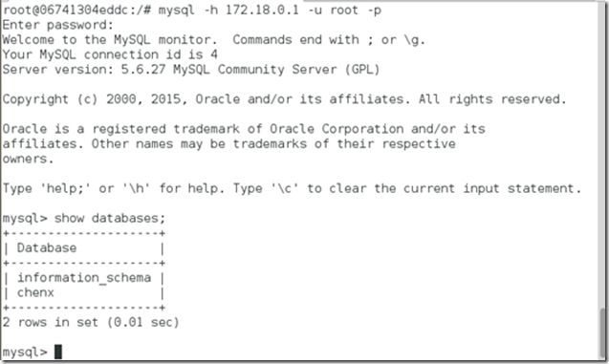Click 'Oracle Corporation' in trademark notice
The height and width of the screenshot is (364, 609).
(x=337, y=129)
